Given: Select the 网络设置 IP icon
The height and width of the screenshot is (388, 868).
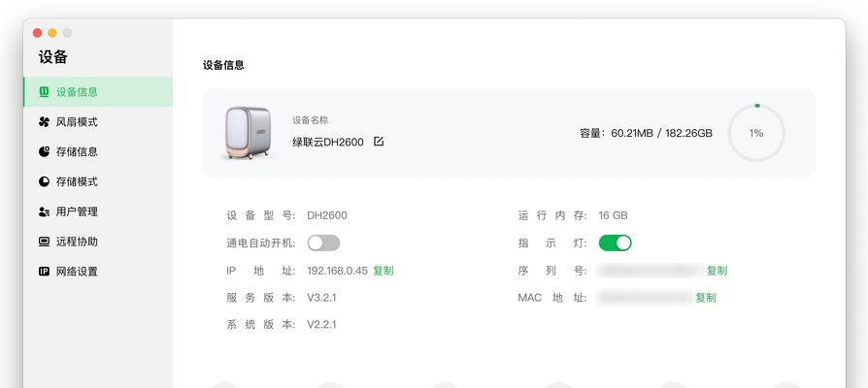Looking at the screenshot, I should (x=44, y=272).
